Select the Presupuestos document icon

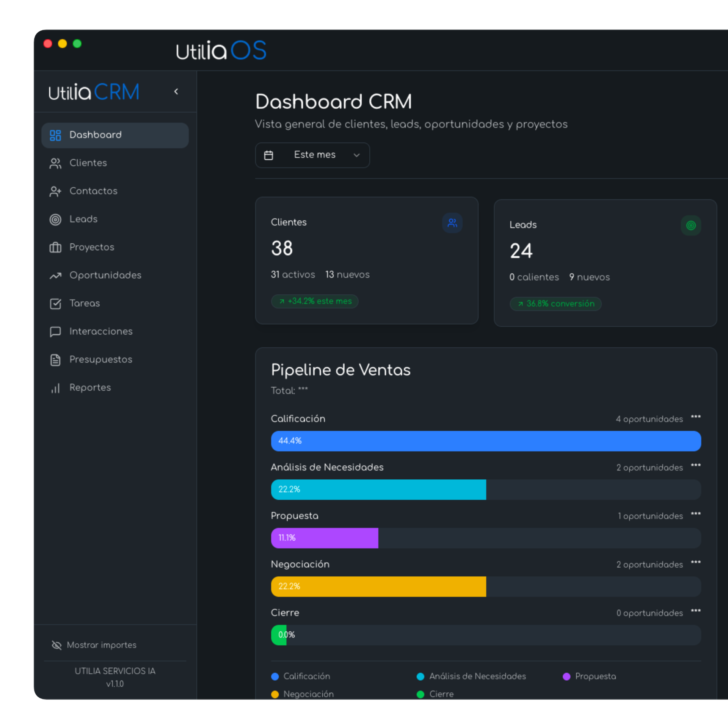[x=55, y=359]
